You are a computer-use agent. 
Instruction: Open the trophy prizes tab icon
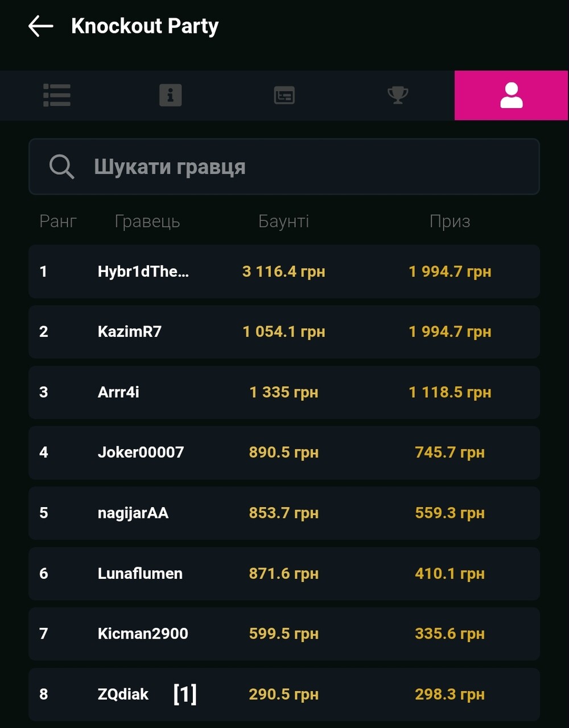point(398,94)
